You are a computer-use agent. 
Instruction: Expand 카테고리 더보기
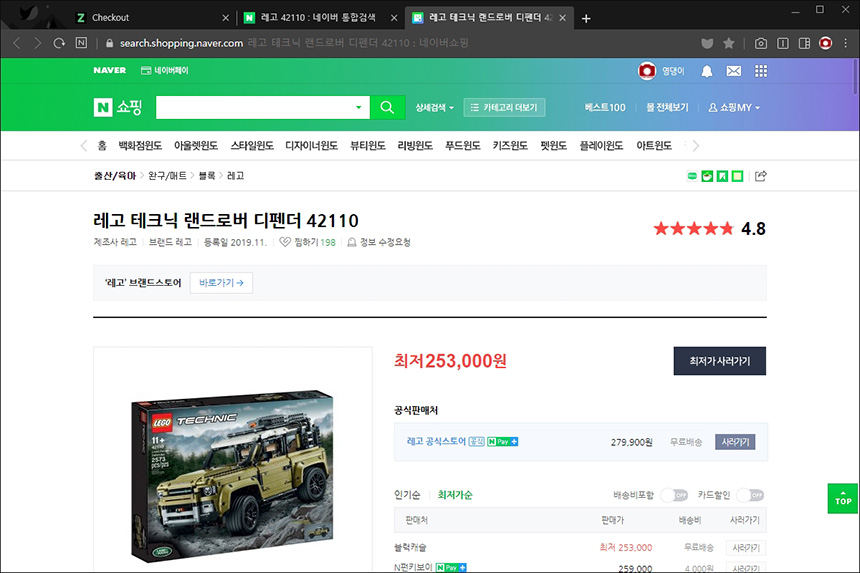pyautogui.click(x=504, y=107)
